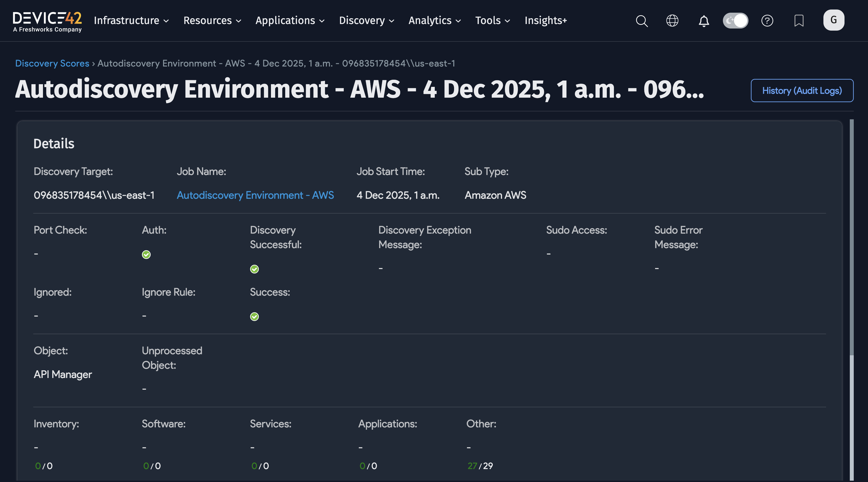Click the search magnifier icon
Image resolution: width=868 pixels, height=482 pixels.
point(642,21)
